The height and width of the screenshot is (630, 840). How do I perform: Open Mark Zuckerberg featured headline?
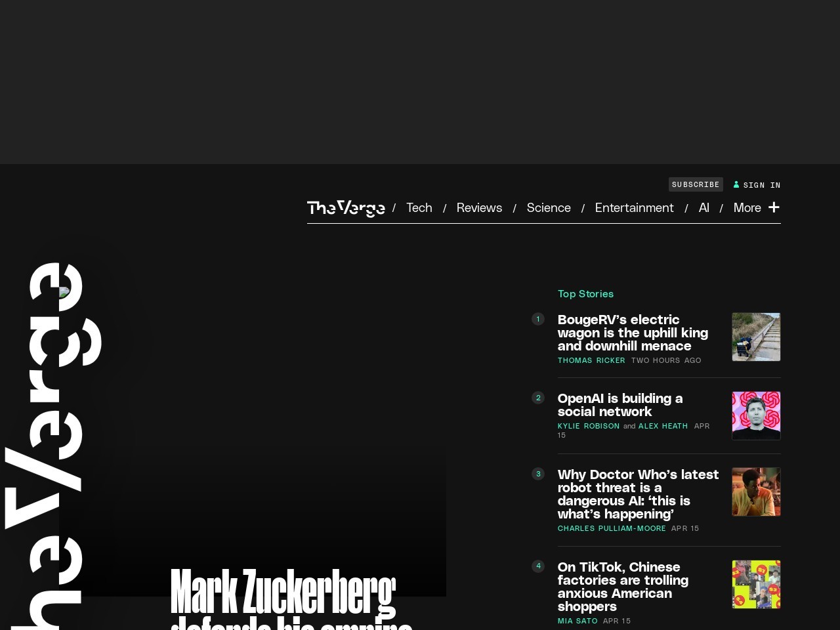pyautogui.click(x=291, y=599)
